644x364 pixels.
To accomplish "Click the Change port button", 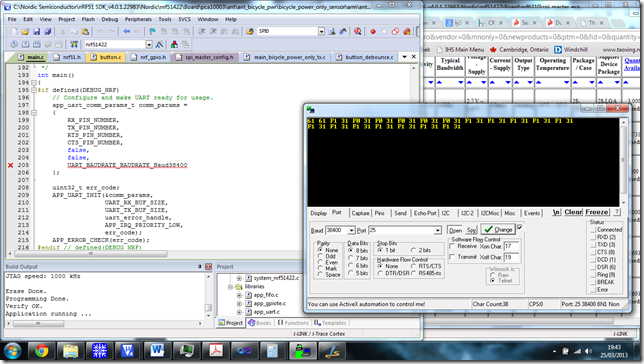I will 498,229.
